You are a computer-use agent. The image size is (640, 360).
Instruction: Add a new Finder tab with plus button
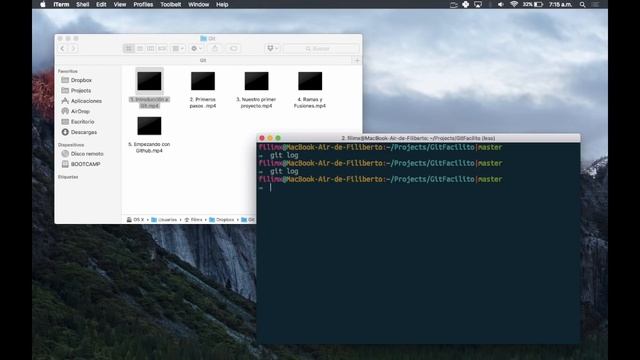point(357,60)
